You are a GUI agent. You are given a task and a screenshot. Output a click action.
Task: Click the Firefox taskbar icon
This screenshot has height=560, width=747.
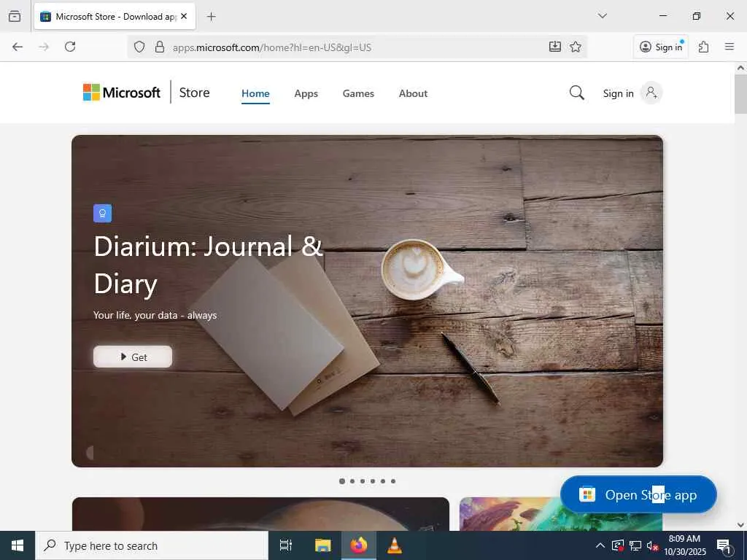tap(359, 545)
